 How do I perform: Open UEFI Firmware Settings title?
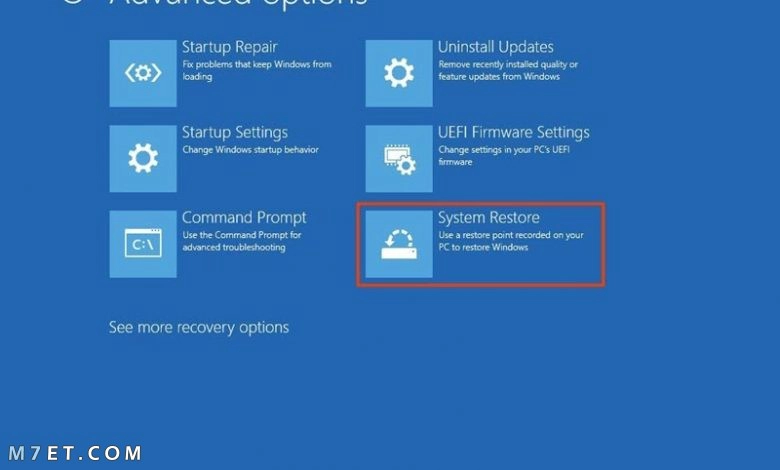point(513,133)
